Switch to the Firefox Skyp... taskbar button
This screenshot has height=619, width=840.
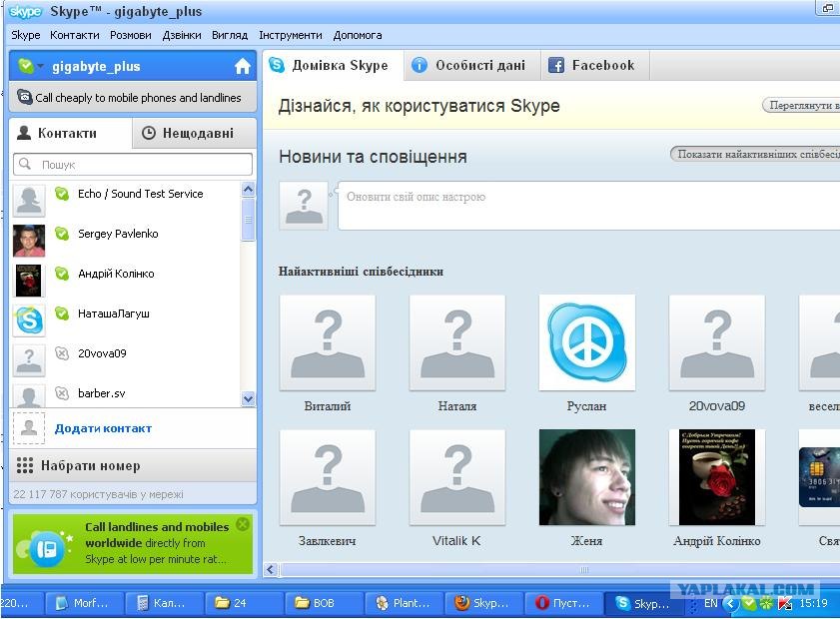(483, 603)
